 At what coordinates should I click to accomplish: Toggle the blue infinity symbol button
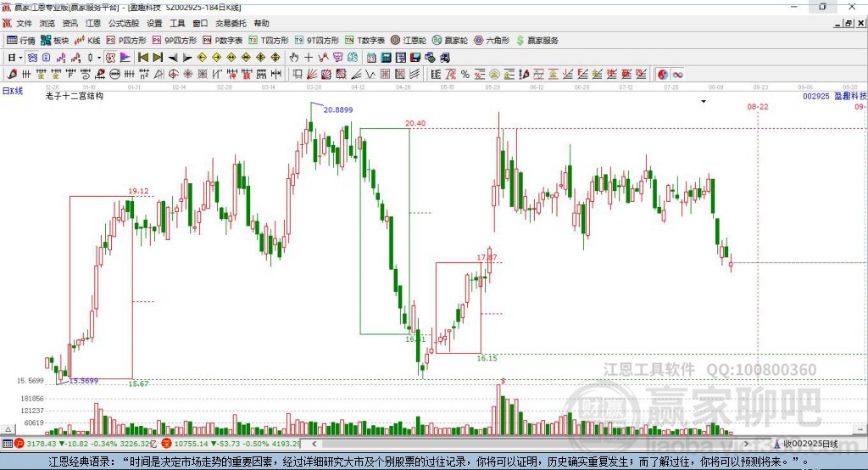coord(677,75)
